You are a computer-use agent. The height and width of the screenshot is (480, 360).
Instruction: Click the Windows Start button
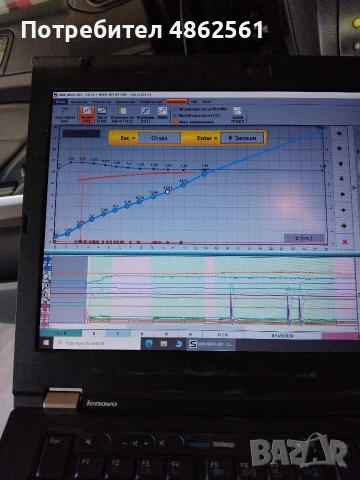pyautogui.click(x=46, y=342)
